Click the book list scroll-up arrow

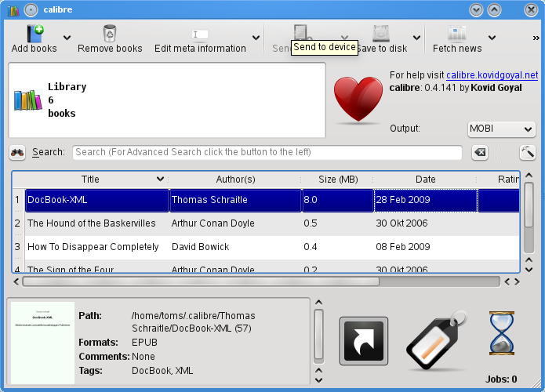pyautogui.click(x=529, y=176)
